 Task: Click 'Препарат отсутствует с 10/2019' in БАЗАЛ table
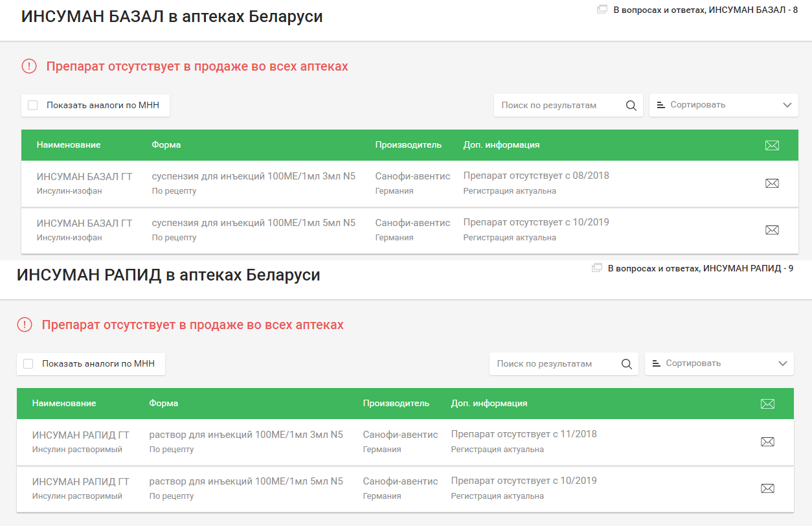click(x=536, y=222)
